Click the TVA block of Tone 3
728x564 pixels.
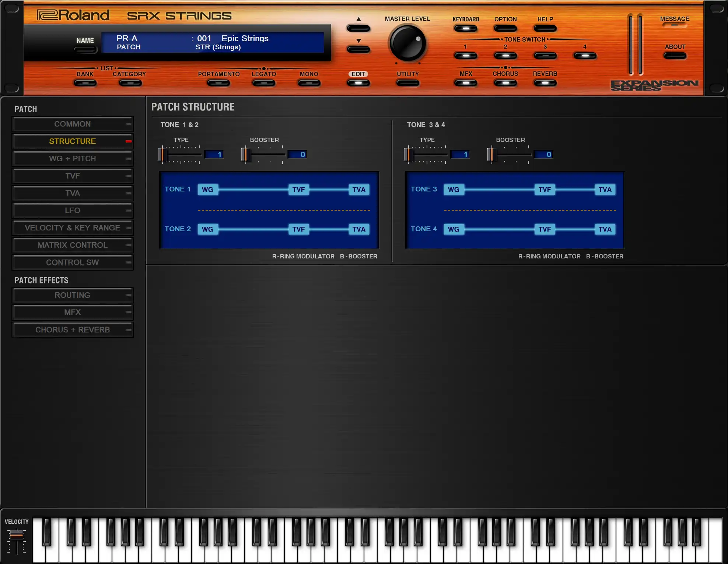(x=605, y=190)
